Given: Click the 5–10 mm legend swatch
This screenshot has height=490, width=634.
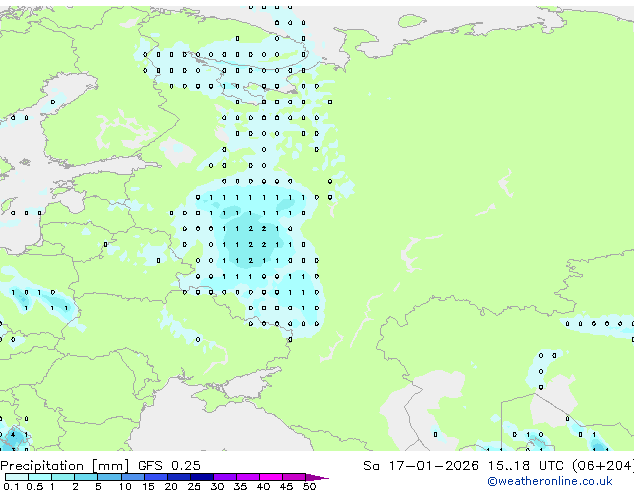Looking at the screenshot, I should [109, 477].
